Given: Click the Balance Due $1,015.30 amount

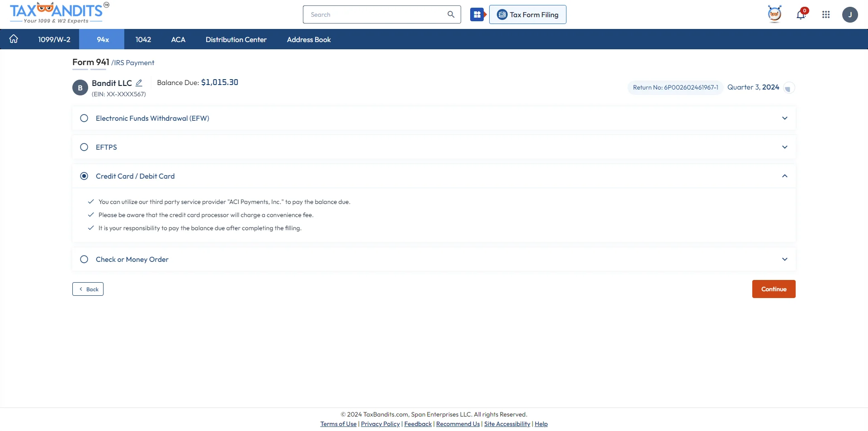Looking at the screenshot, I should pyautogui.click(x=220, y=82).
